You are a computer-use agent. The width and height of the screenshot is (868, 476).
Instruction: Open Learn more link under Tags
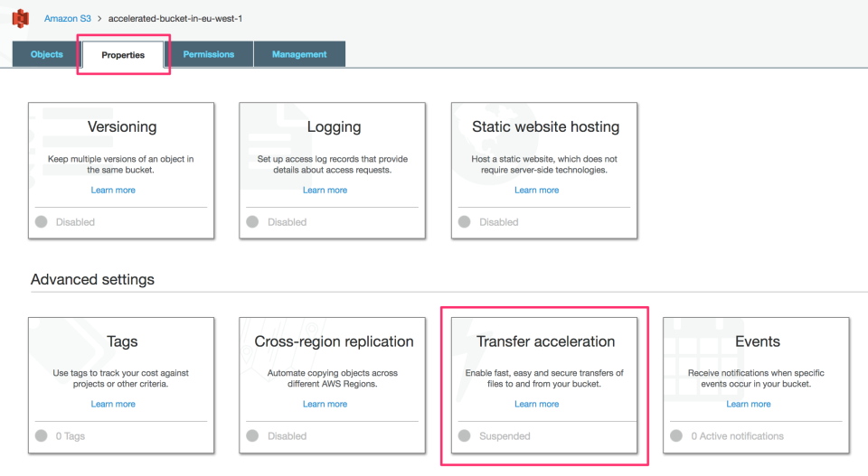click(113, 404)
